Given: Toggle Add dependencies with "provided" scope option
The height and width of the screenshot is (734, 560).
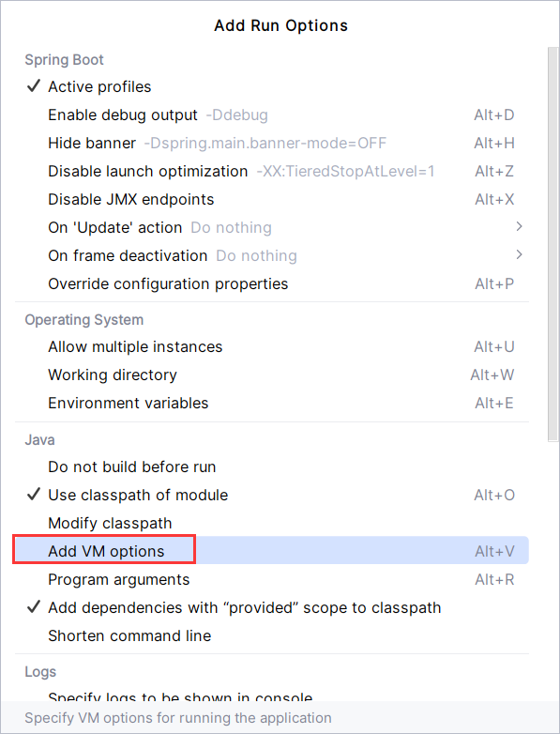Looking at the screenshot, I should [x=272, y=607].
